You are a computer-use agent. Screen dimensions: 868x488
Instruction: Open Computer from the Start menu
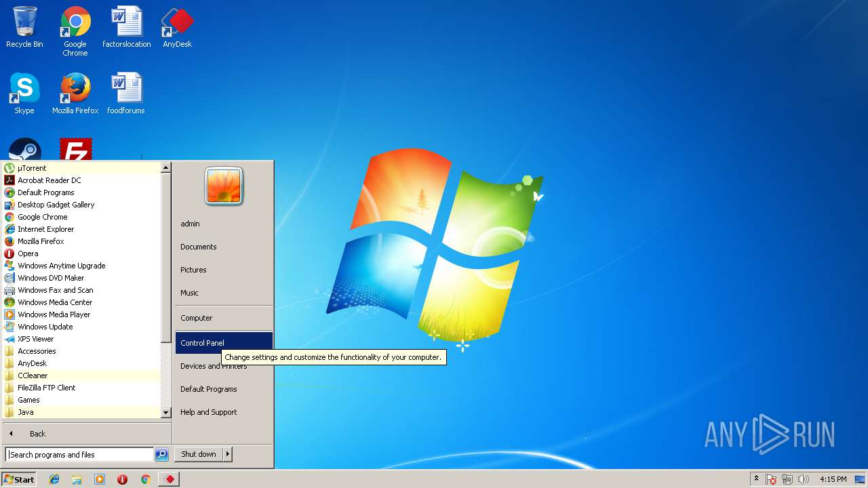coord(224,318)
